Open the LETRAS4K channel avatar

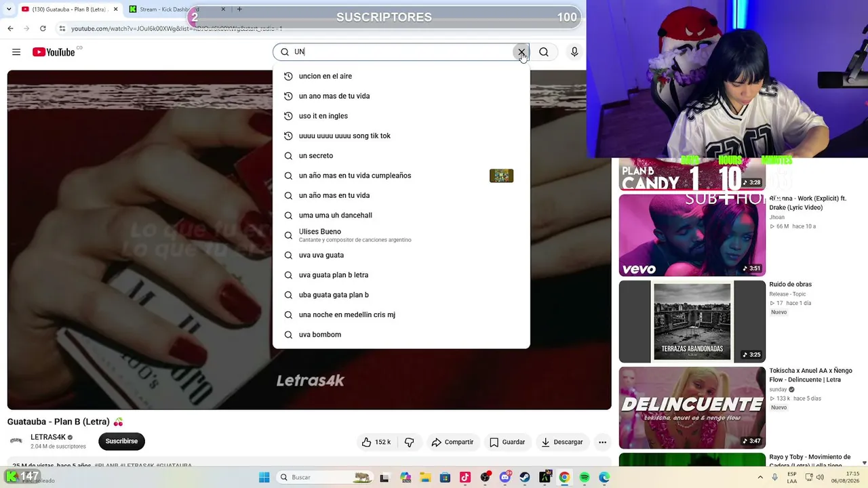coord(16,441)
